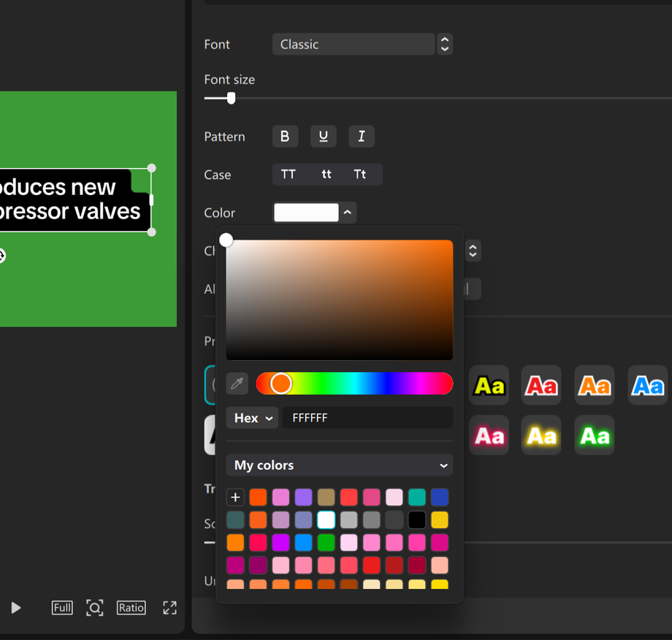The width and height of the screenshot is (672, 640).
Task: Select the dark slate teal swatch
Action: (x=235, y=519)
